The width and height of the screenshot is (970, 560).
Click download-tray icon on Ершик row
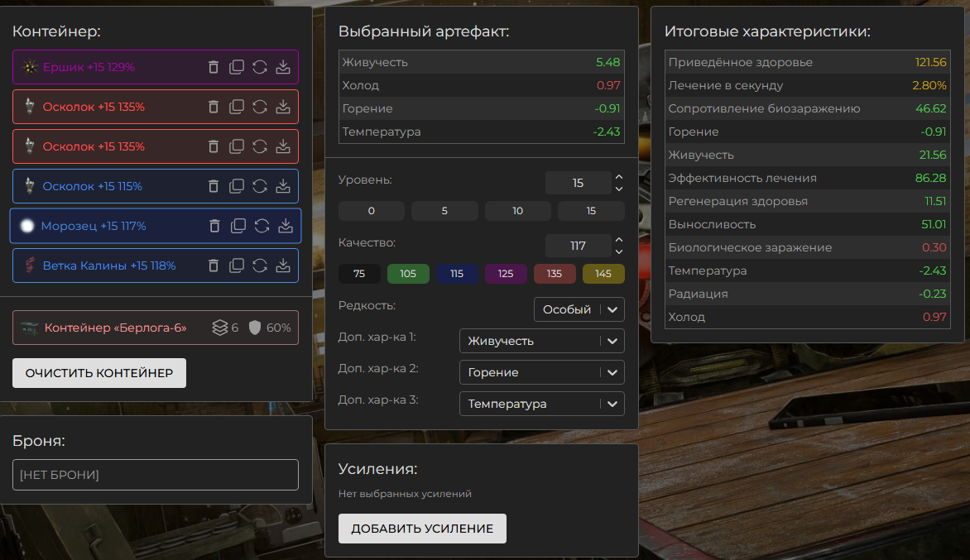(283, 67)
